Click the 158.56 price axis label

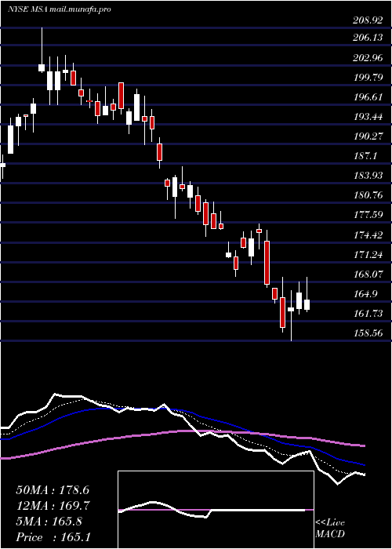368,333
